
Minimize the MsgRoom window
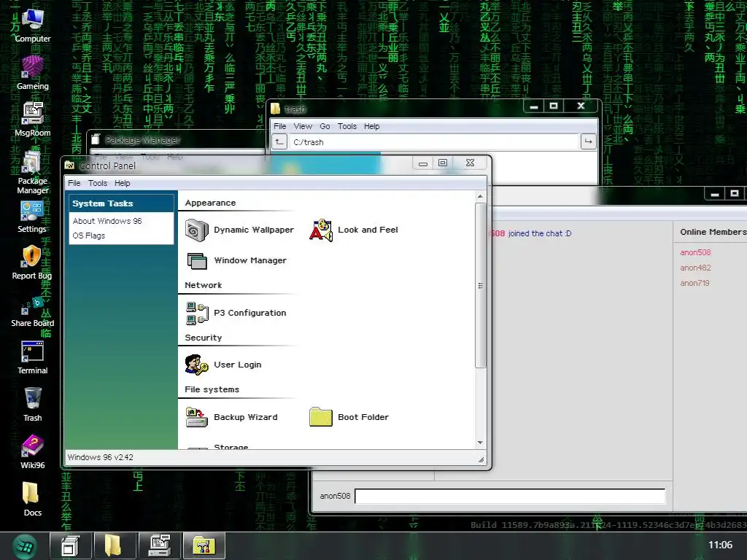tap(715, 194)
